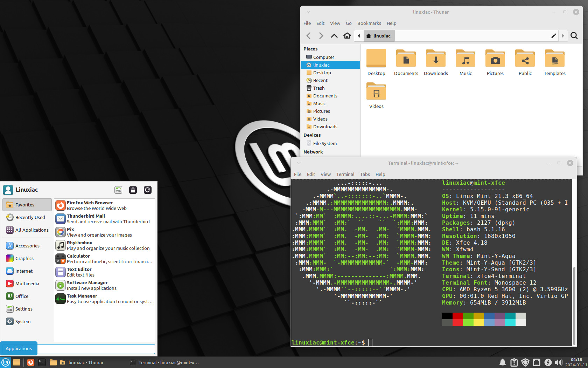Screen dimensions: 588x368
Task: Open Terminal window menu dropdown arrow
Action: coord(299,163)
